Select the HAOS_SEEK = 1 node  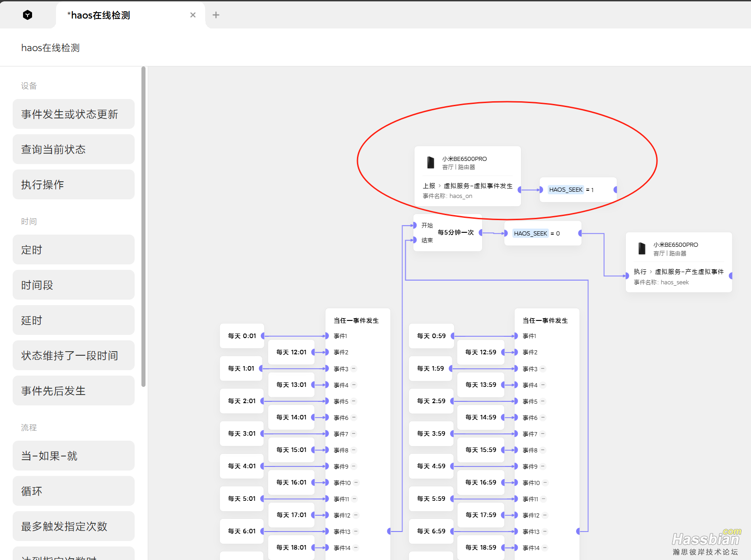pos(578,190)
